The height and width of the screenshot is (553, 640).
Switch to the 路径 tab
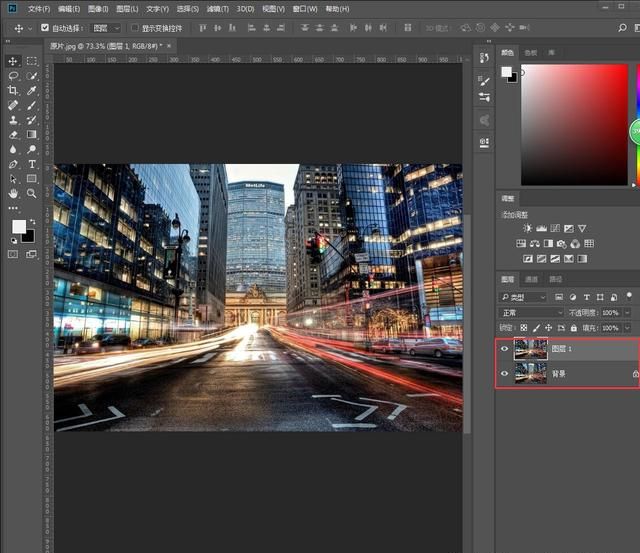point(555,279)
